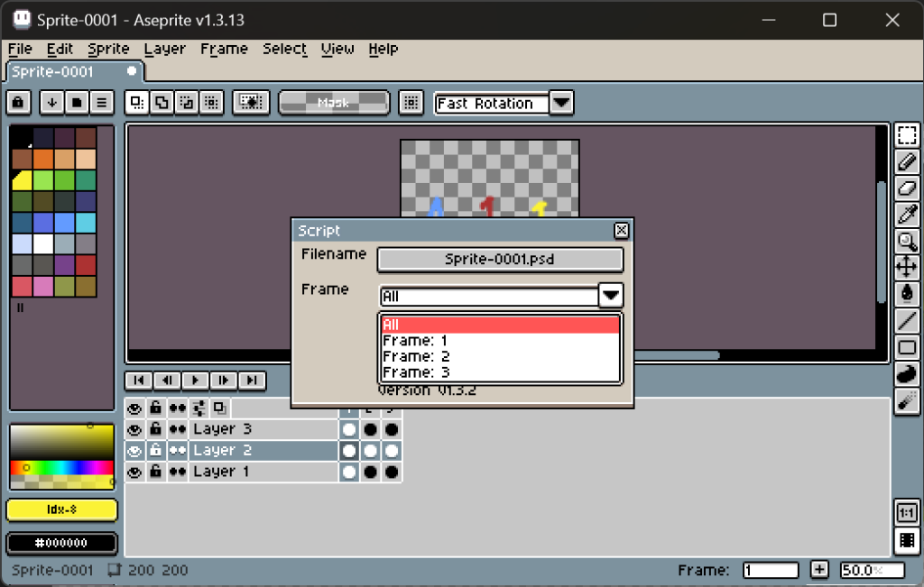
Task: Lock Layer 2 with its padlock
Action: [x=155, y=451]
